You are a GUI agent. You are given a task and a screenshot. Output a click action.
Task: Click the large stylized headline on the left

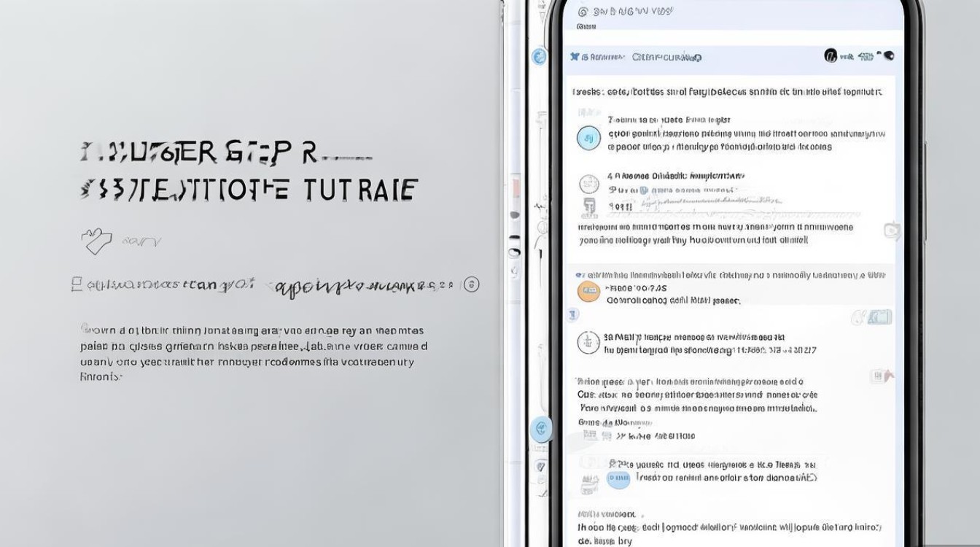pos(248,172)
